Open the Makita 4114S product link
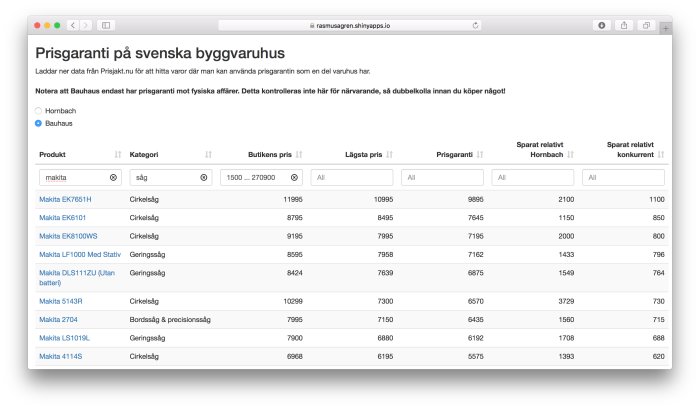This screenshot has width=700, height=409. (61, 356)
